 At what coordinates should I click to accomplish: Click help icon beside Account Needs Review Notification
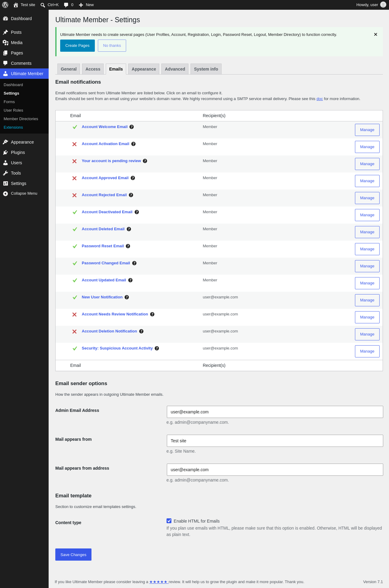(152, 314)
